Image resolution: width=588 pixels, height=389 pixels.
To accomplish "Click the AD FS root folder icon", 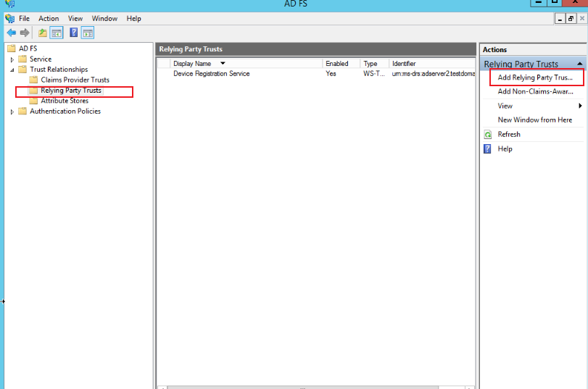I will pyautogui.click(x=12, y=49).
